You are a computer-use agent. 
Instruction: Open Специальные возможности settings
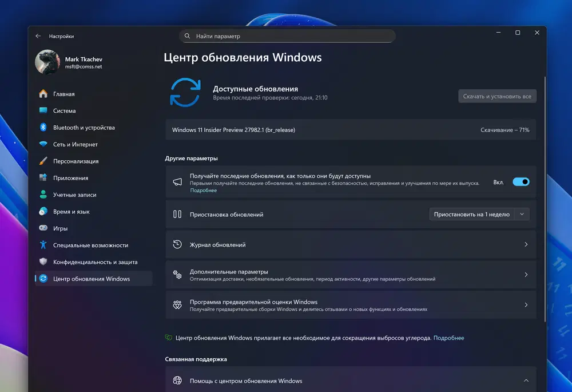coord(90,245)
